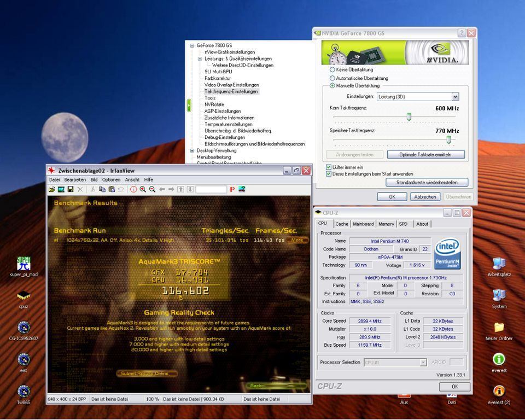Switch to the Memory tab in CPU-Z
Viewport: 525px width, 420px height.
(x=386, y=224)
